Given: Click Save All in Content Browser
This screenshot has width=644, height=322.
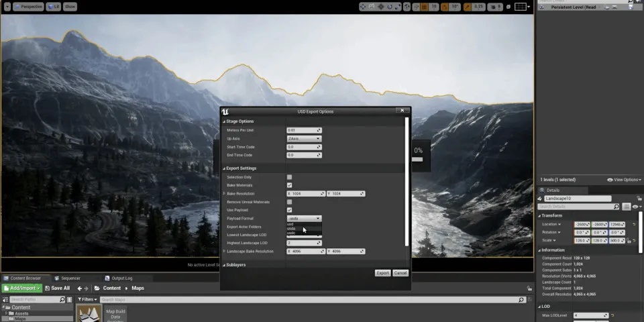Looking at the screenshot, I should coord(56,288).
